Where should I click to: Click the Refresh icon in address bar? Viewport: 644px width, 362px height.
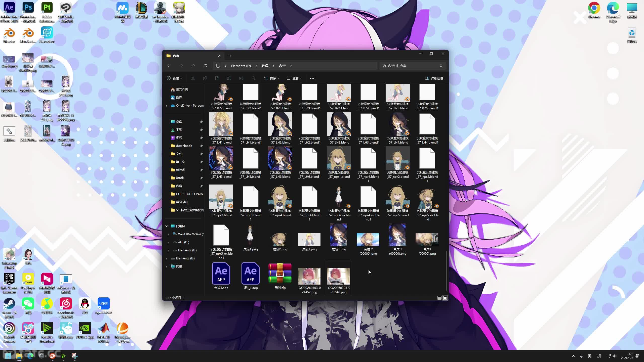[x=205, y=66]
